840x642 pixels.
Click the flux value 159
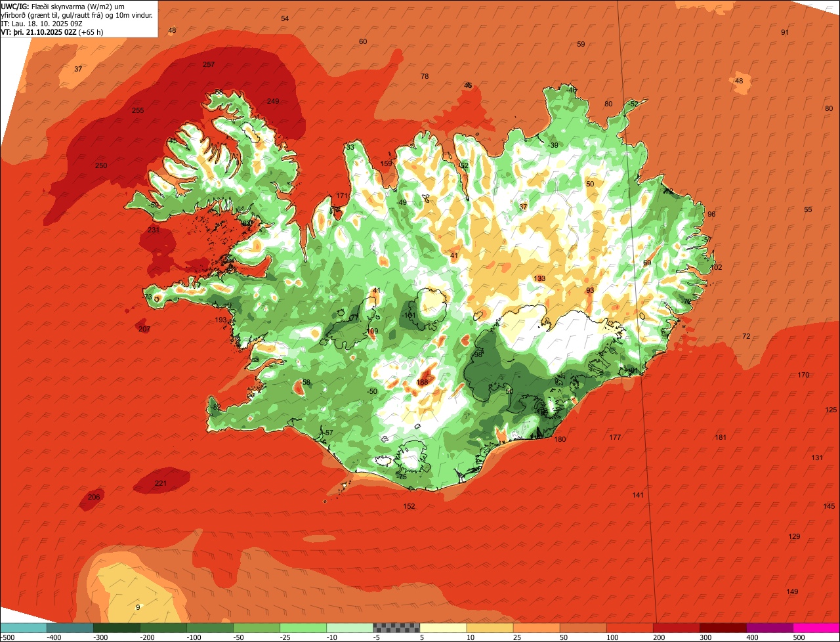[387, 163]
